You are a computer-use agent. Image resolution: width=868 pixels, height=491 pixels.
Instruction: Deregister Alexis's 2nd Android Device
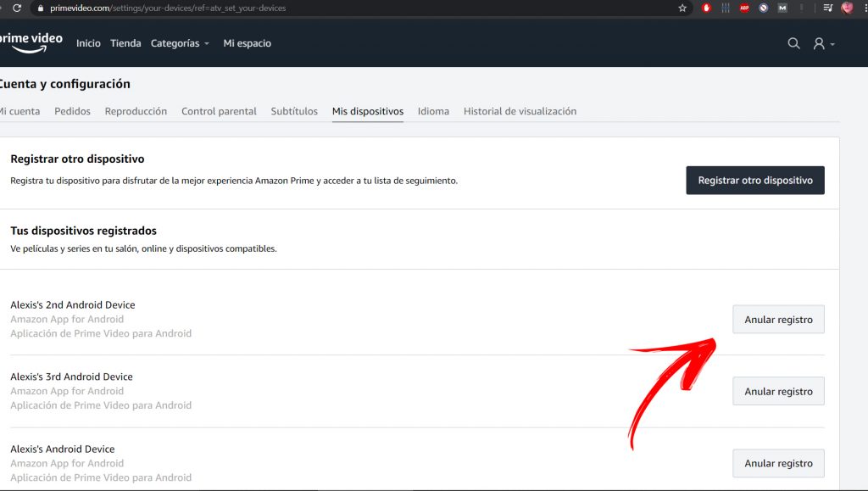click(x=778, y=320)
